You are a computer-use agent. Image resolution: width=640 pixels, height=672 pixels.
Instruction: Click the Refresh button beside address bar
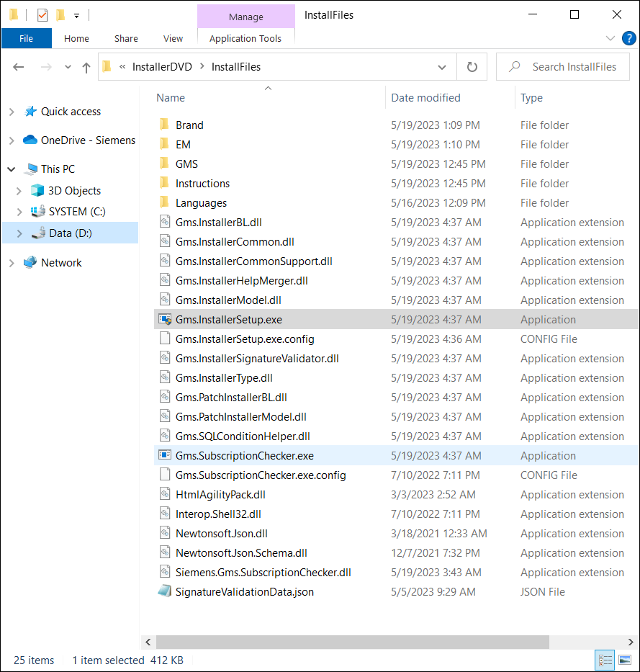[x=472, y=67]
